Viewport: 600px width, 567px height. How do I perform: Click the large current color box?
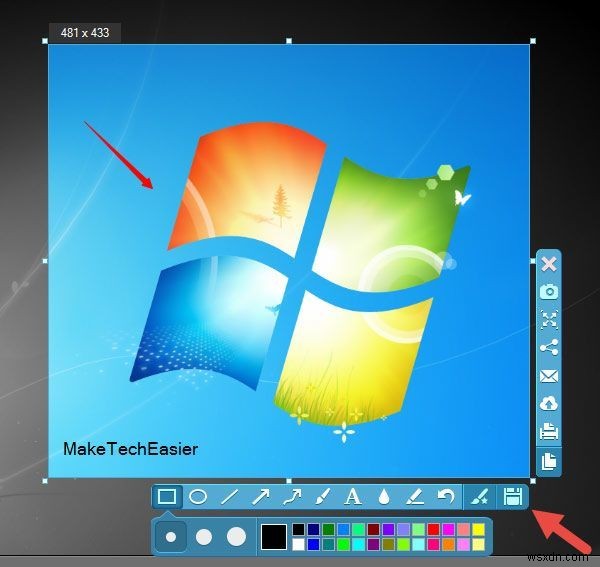[274, 537]
